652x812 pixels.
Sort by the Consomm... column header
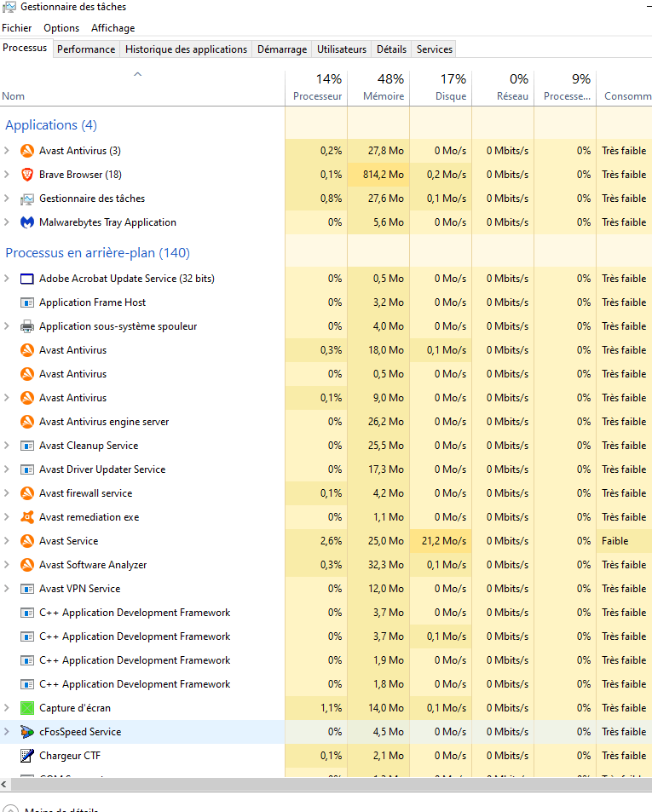coord(624,88)
